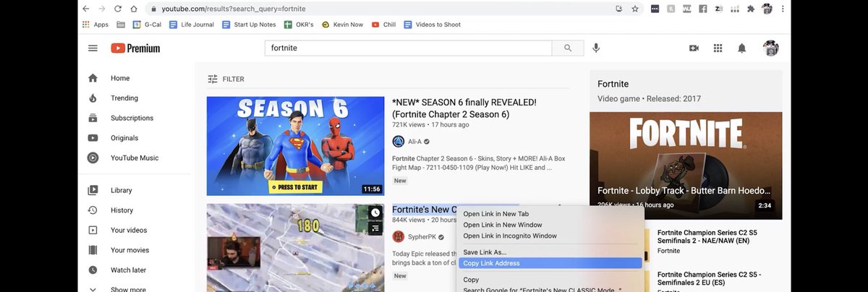Open the OKR's bookmark
Image resolution: width=868 pixels, height=292 pixels.
299,24
